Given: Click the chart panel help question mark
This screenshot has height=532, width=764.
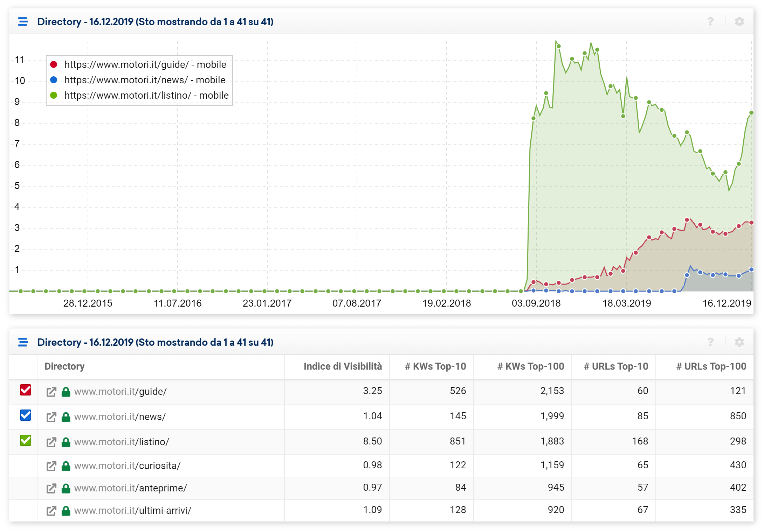Looking at the screenshot, I should point(710,22).
